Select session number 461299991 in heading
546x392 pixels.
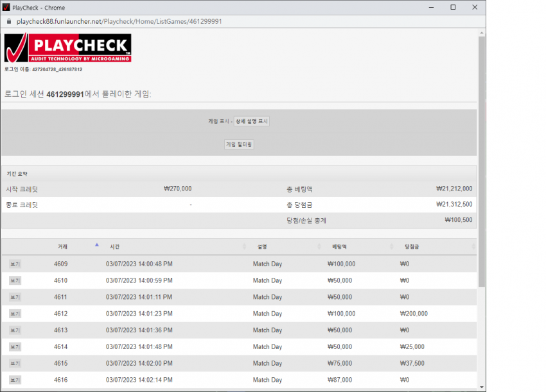65,94
